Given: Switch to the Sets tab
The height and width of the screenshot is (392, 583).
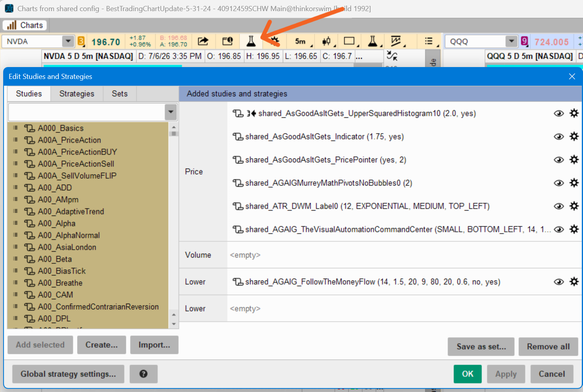Looking at the screenshot, I should coord(120,94).
